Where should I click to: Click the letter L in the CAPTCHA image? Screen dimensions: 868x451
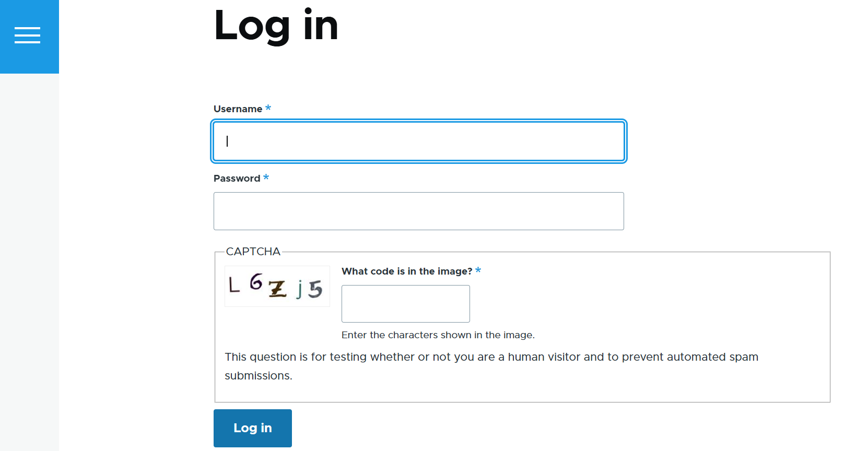click(x=234, y=284)
